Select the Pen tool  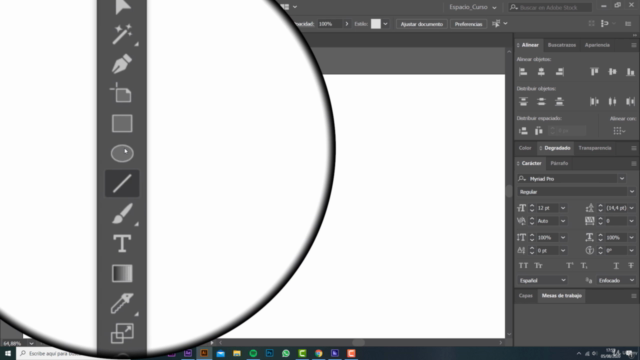click(x=122, y=64)
